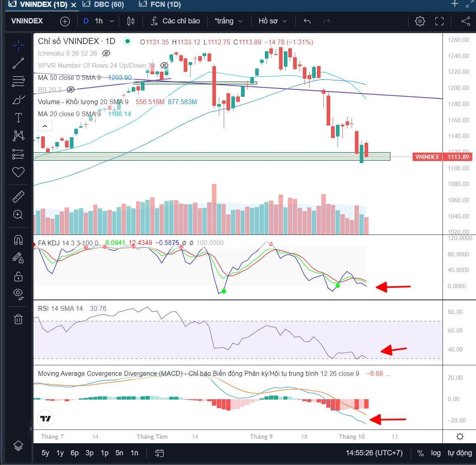Screen dimensions: 476x465
Task: Close the VNINDEX (1D) tab
Action: coord(73,5)
